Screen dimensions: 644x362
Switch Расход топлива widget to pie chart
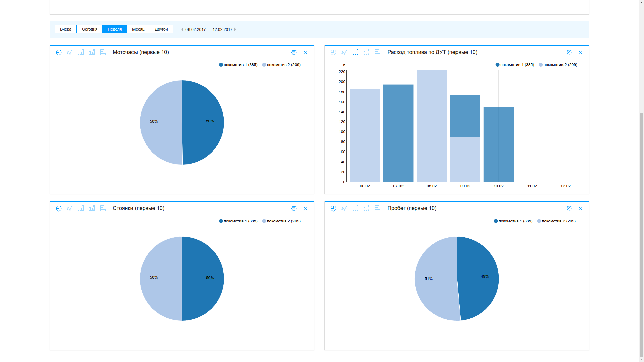(333, 52)
